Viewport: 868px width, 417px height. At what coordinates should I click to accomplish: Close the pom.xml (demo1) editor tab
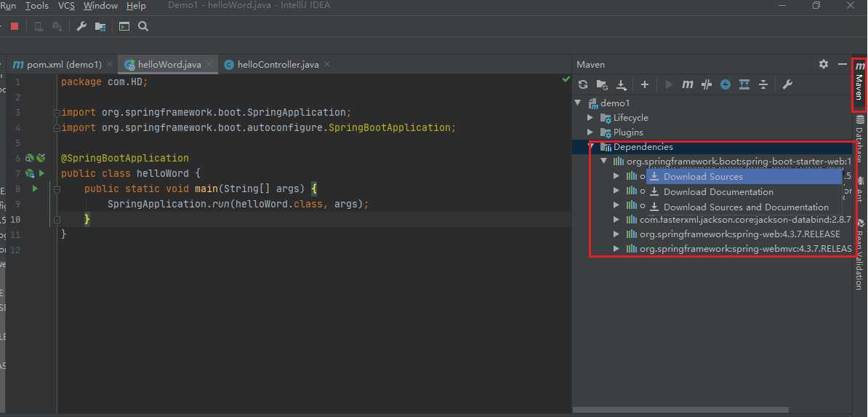pos(110,64)
